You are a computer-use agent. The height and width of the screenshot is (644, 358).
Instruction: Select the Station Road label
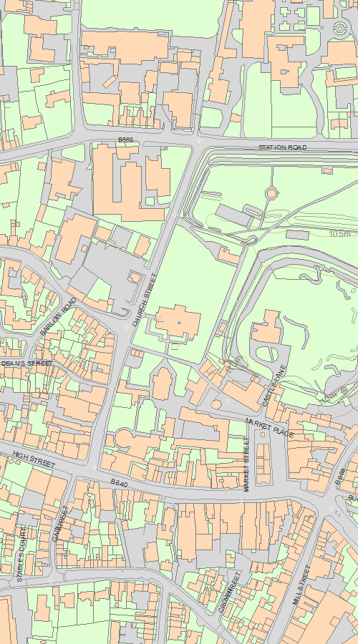coord(282,147)
